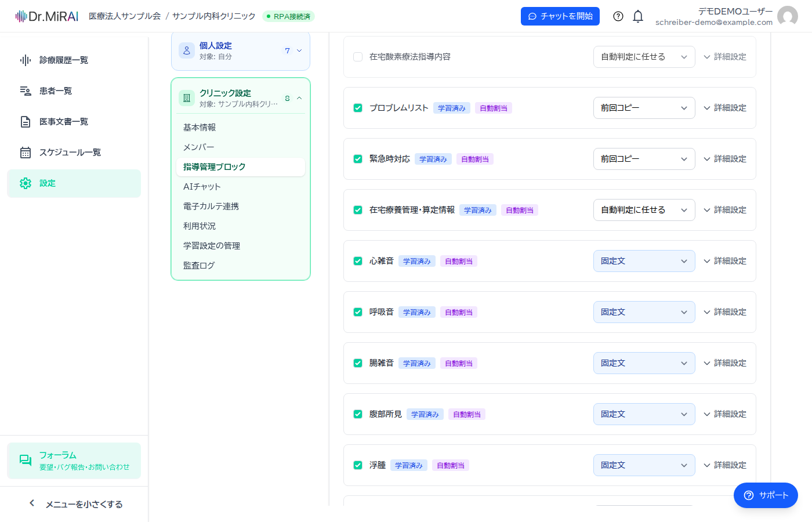Click the user avatar icon
Screen dimensions: 812x522
pos(788,16)
